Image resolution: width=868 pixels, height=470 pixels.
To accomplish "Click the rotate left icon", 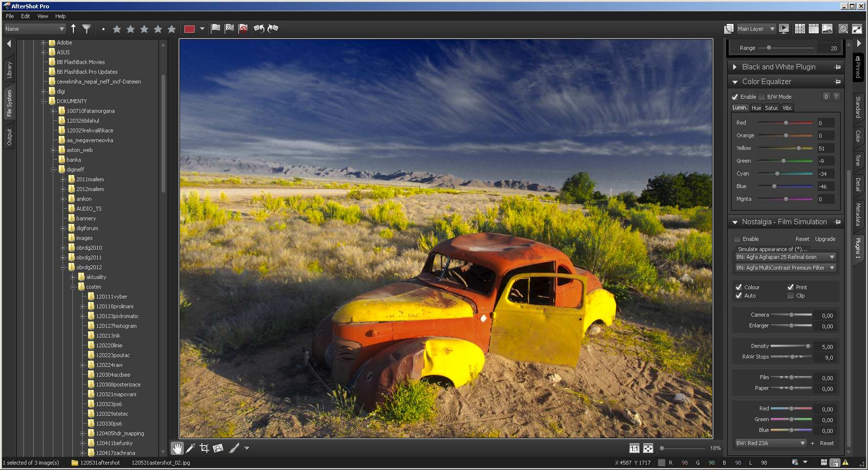I will pos(259,29).
